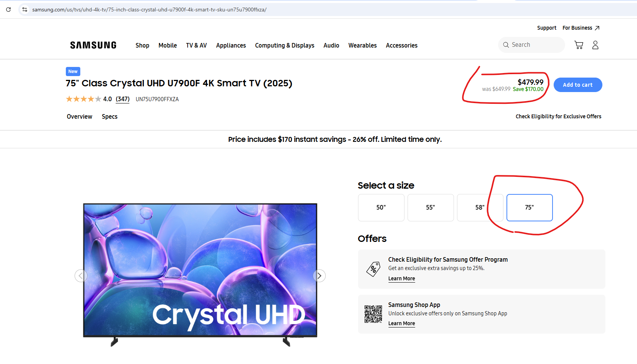This screenshot has height=364, width=637.
Task: Click Check Eligibility for Exclusive Offers
Action: click(559, 116)
